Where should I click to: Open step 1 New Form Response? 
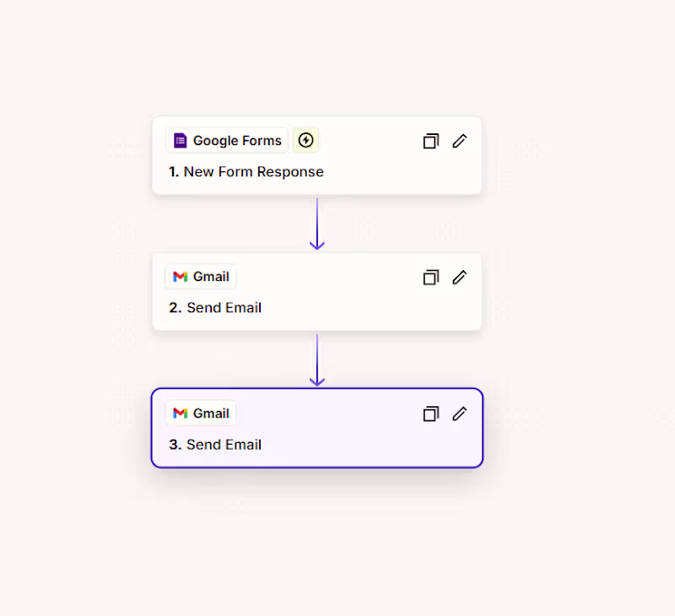coord(246,171)
